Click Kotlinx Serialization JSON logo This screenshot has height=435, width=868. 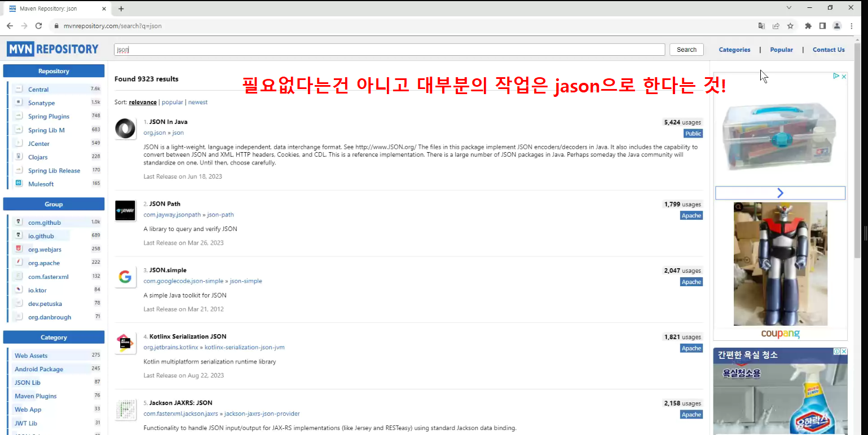(x=125, y=343)
